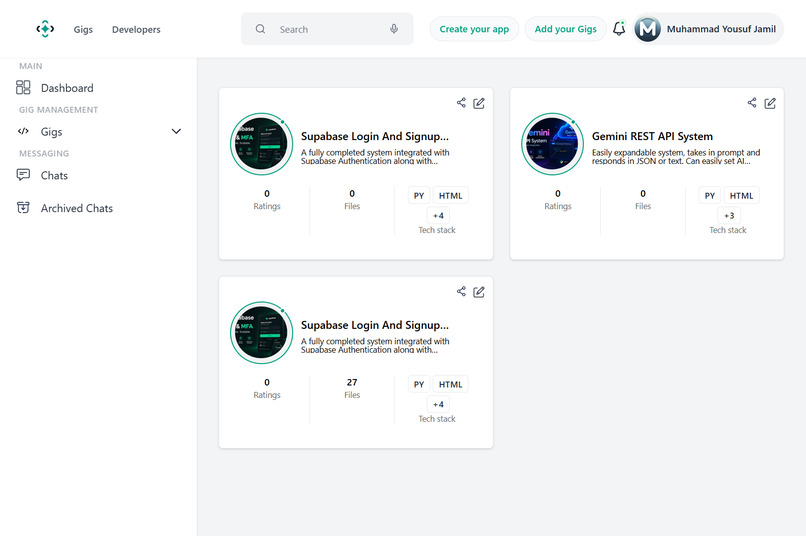Click PY tag on Supabase card with 0 files
806x536 pixels.
pos(419,195)
